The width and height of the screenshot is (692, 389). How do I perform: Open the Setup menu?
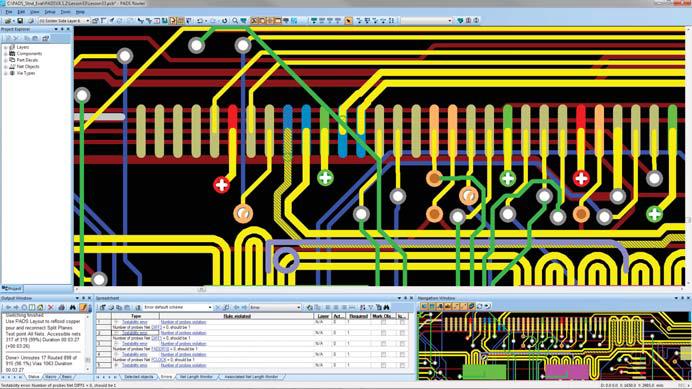(50, 12)
